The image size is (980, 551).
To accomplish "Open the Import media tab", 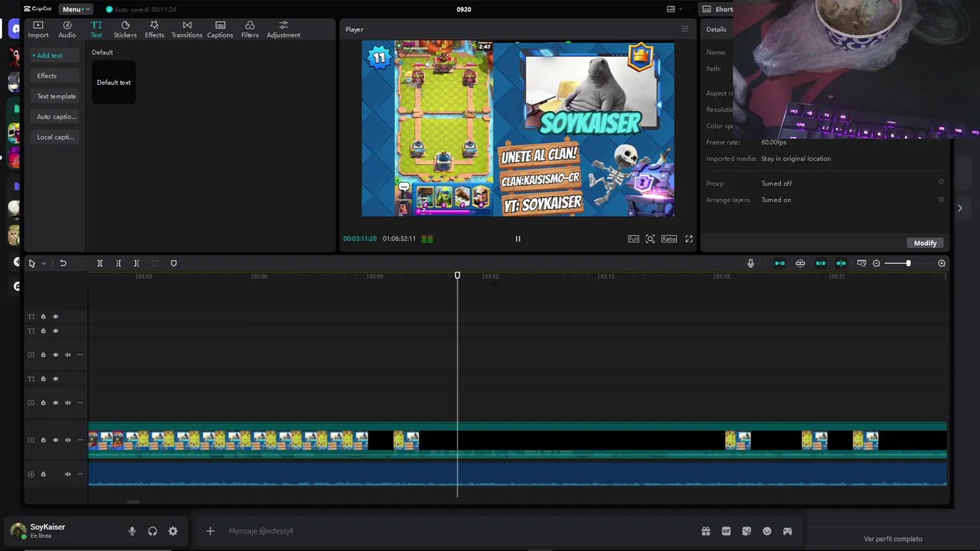I will pos(38,29).
